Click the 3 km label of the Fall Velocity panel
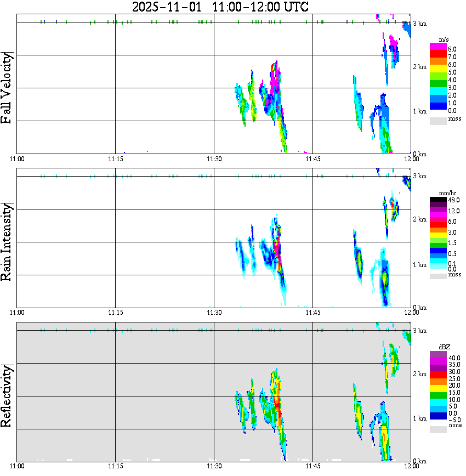Screen dimensions: 466x476 [x=419, y=24]
